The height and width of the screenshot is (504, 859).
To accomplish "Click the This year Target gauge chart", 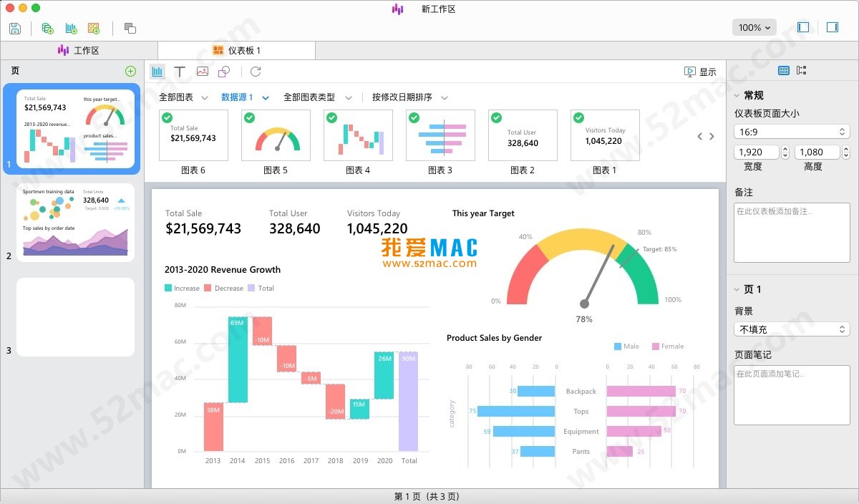I will (x=583, y=268).
